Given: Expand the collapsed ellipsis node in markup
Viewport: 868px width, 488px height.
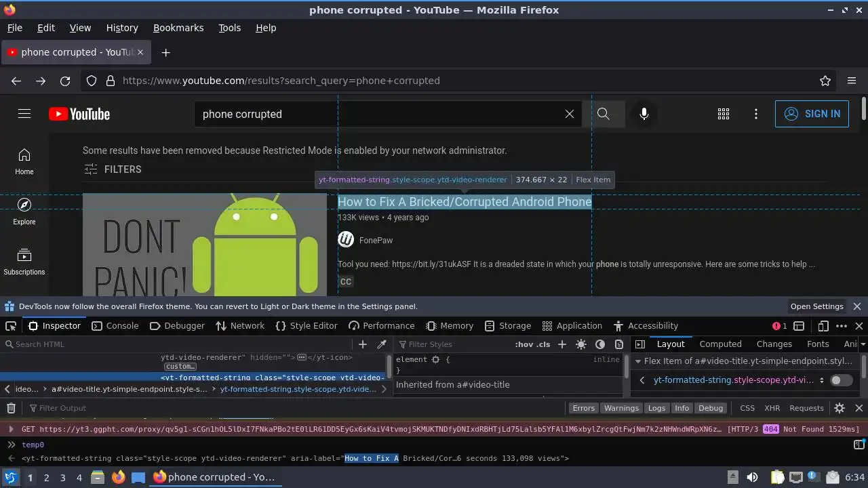Looking at the screenshot, I should tap(302, 357).
